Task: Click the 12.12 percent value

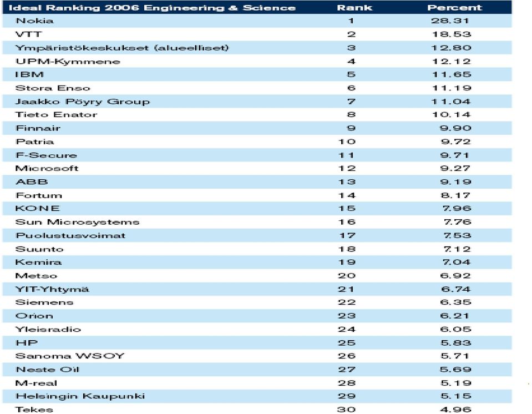Action: [452, 62]
